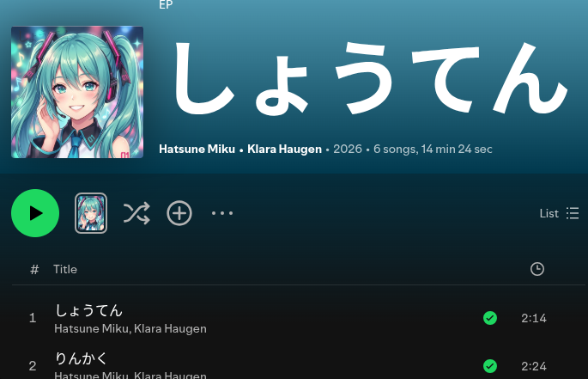This screenshot has height=379, width=588.
Task: Open the List view options dropdown
Action: (559, 213)
